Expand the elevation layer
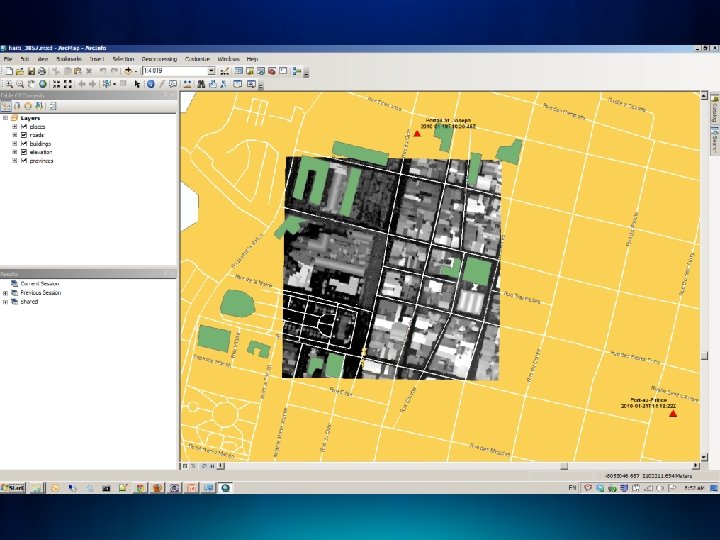720x540 pixels. click(x=15, y=152)
